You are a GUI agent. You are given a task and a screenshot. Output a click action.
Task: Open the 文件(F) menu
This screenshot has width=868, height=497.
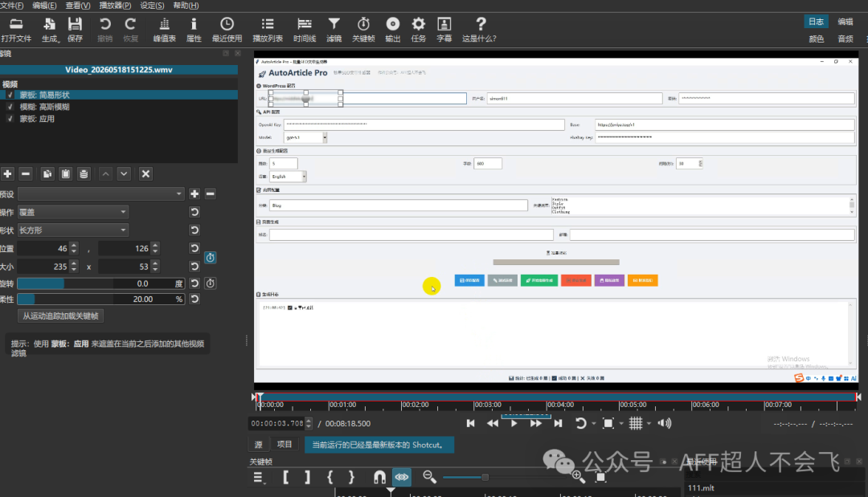11,6
